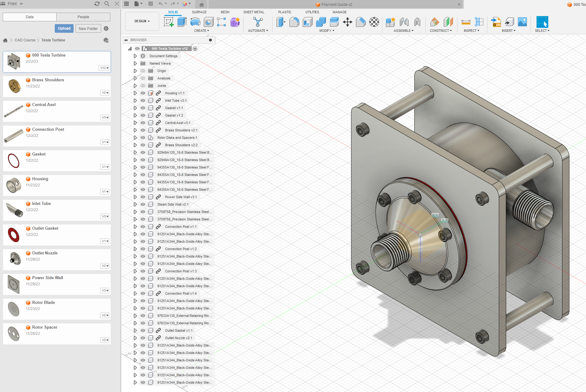Select the Joint tool in Assemble
The image size is (586, 392).
click(404, 22)
